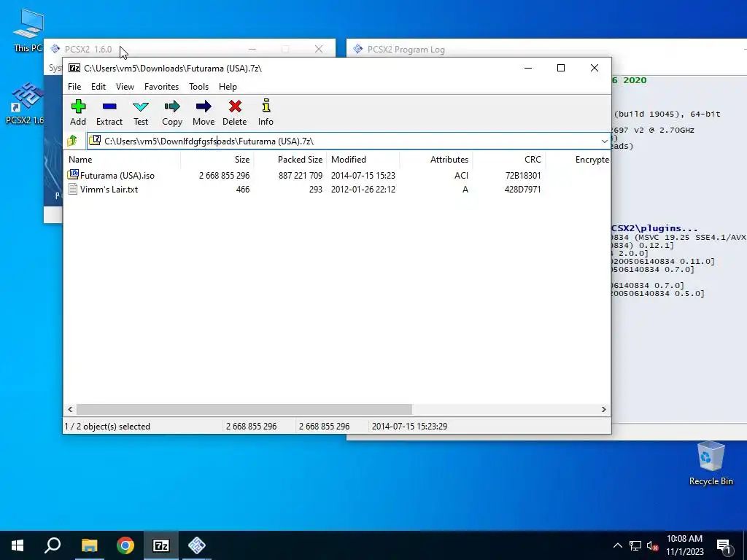Click the Copy toolbar icon
This screenshot has height=560, width=747.
(x=172, y=106)
